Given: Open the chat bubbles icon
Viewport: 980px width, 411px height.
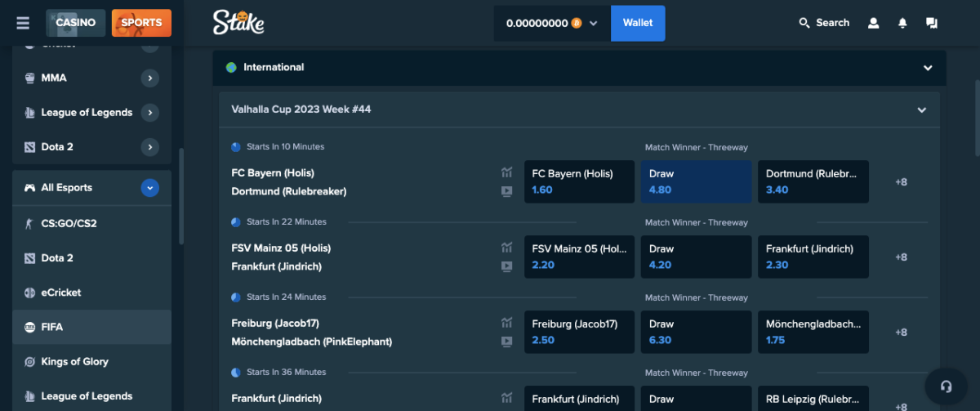Looking at the screenshot, I should (931, 23).
